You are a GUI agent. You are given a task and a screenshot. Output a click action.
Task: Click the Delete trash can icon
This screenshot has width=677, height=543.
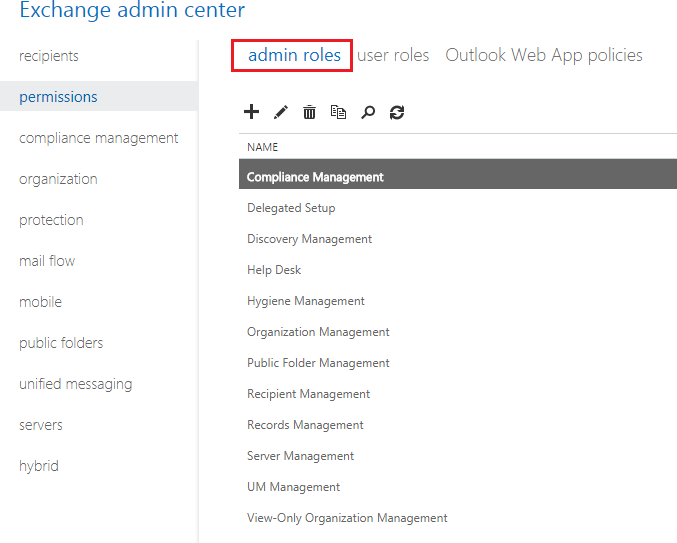point(309,112)
